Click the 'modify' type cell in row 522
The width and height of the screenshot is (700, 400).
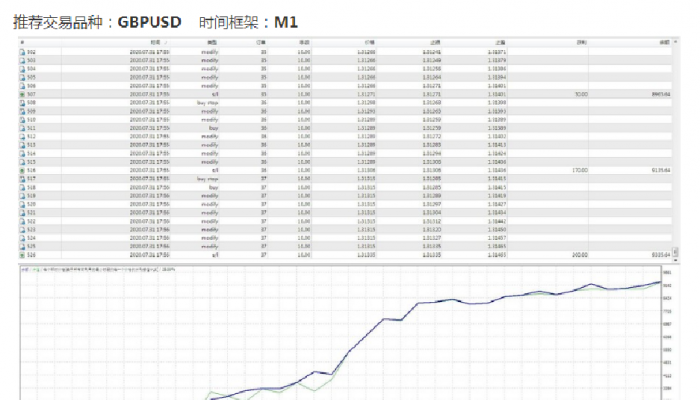click(210, 221)
